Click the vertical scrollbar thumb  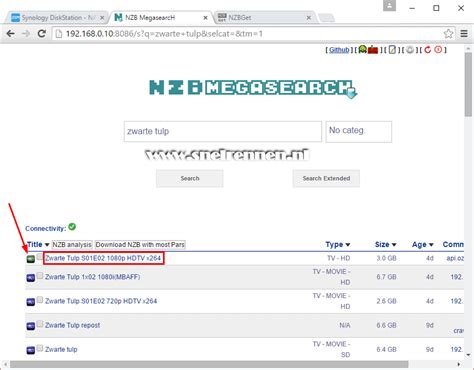click(x=468, y=84)
